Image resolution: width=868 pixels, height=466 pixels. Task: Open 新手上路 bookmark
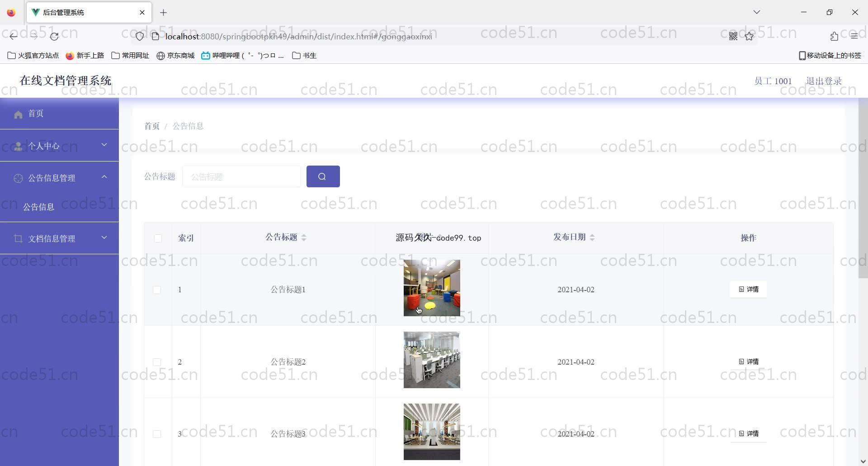click(85, 55)
